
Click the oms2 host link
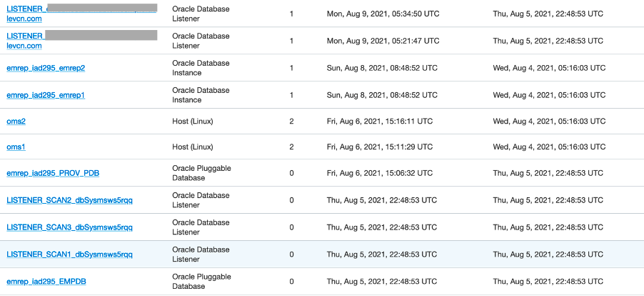click(16, 122)
